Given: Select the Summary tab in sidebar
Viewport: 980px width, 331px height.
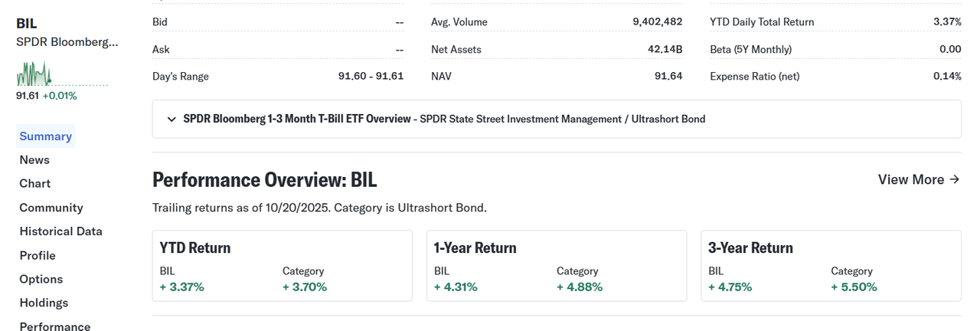Looking at the screenshot, I should pyautogui.click(x=46, y=136).
